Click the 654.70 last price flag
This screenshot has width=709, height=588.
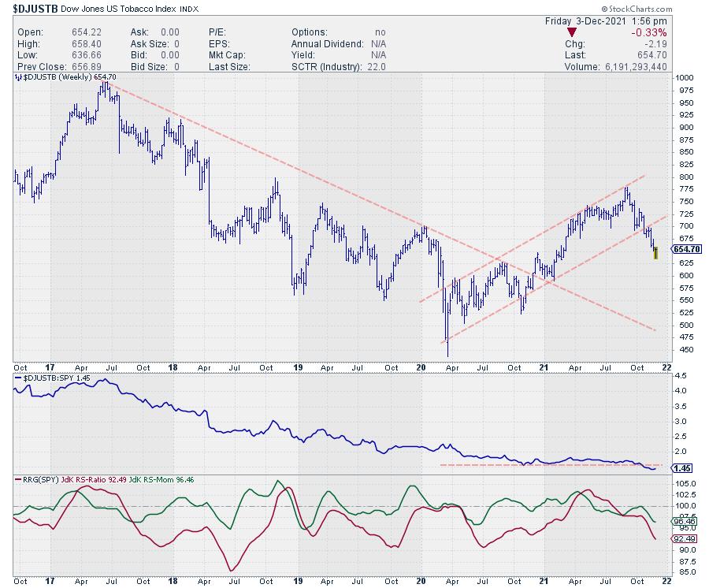pyautogui.click(x=685, y=249)
